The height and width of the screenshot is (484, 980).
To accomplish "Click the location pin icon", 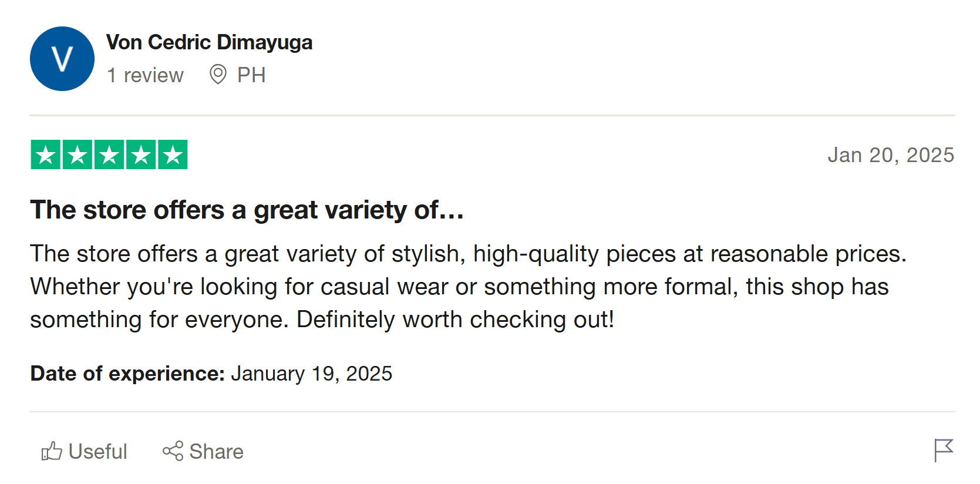I will tap(218, 75).
